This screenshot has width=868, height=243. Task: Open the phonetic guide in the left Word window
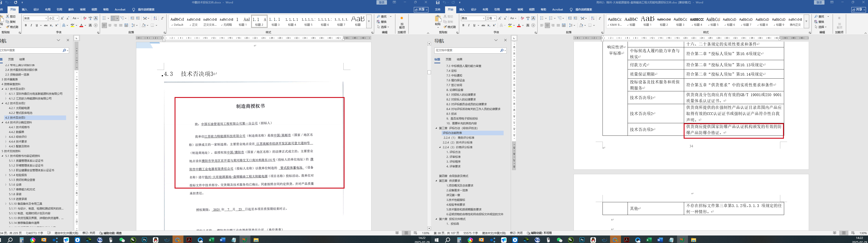point(90,18)
